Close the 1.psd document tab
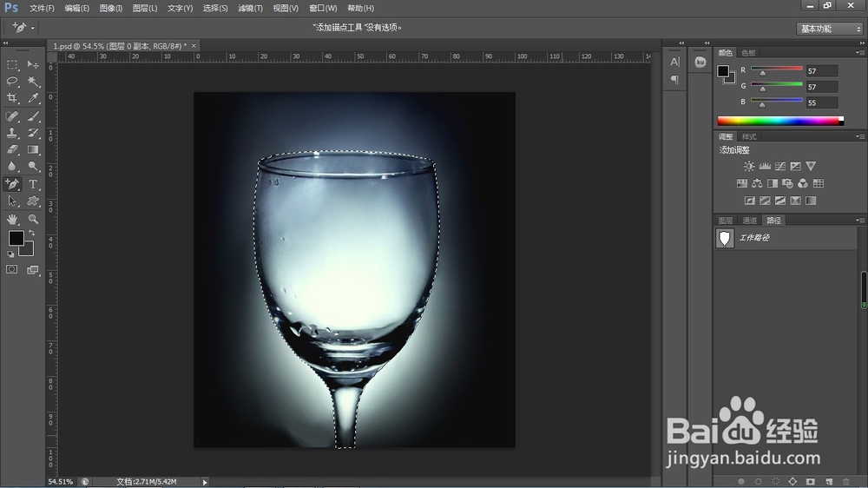 (194, 46)
